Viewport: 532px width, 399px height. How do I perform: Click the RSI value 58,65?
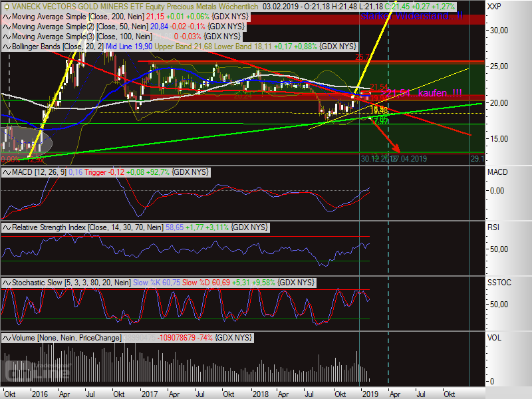[174, 227]
